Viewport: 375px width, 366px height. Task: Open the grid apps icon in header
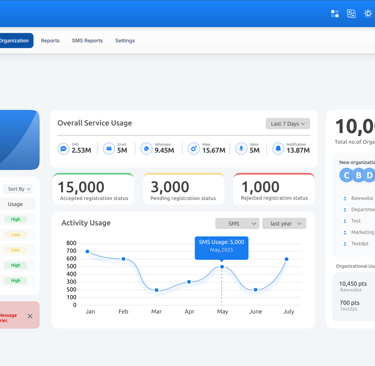pos(335,14)
